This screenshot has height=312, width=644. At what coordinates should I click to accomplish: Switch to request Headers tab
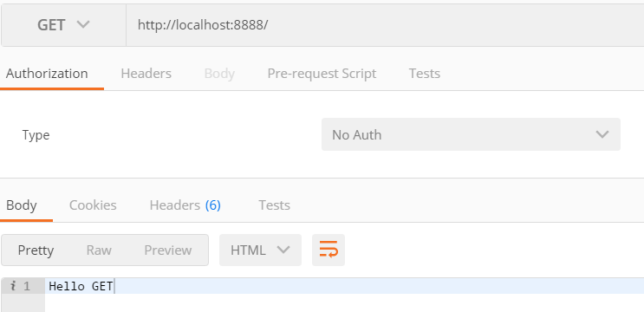[146, 74]
